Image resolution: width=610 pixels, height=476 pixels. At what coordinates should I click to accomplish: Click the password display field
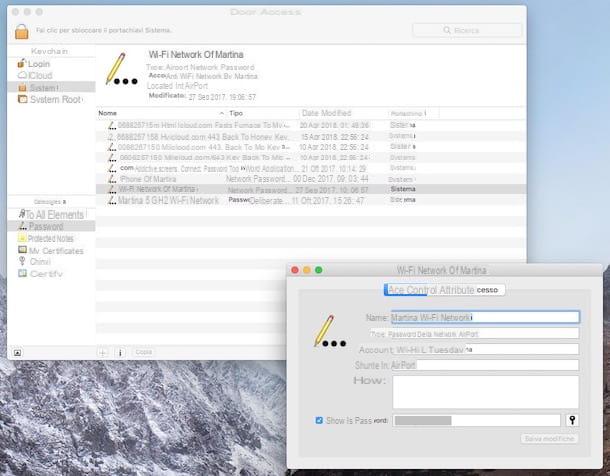click(x=476, y=420)
